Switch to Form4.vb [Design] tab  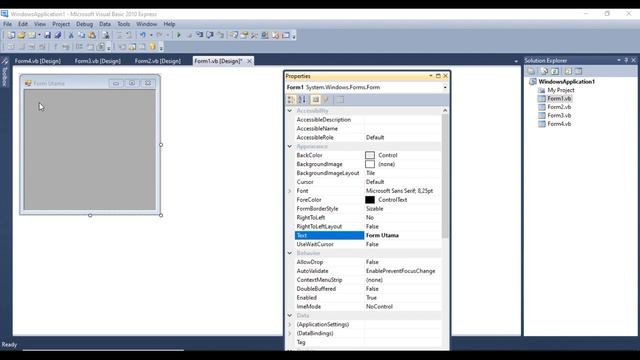click(x=38, y=61)
